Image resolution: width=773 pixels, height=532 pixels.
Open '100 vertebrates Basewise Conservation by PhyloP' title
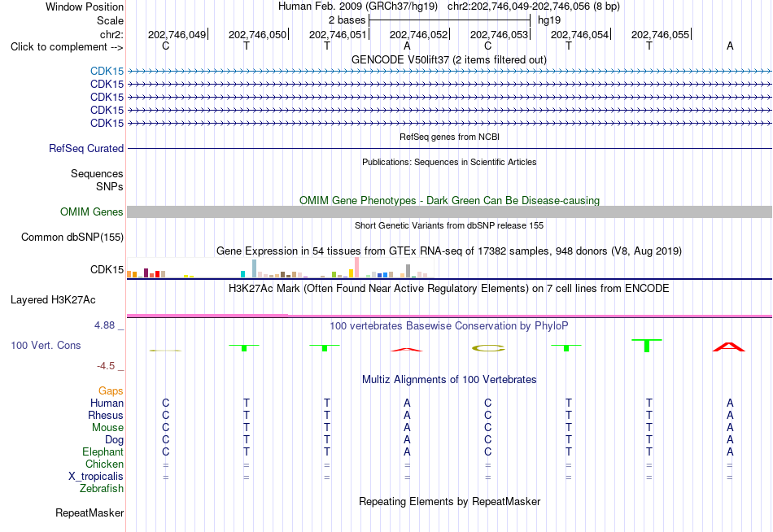click(449, 326)
